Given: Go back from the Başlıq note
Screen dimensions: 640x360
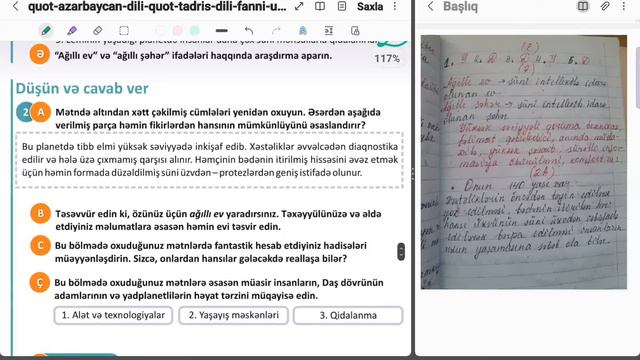Looking at the screenshot, I should 430,6.
